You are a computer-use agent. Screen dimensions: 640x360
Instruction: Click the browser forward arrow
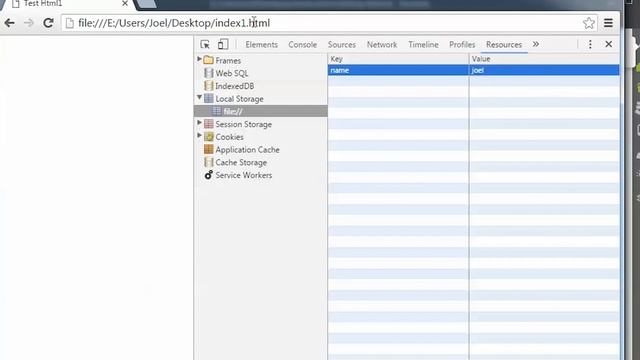pyautogui.click(x=29, y=23)
